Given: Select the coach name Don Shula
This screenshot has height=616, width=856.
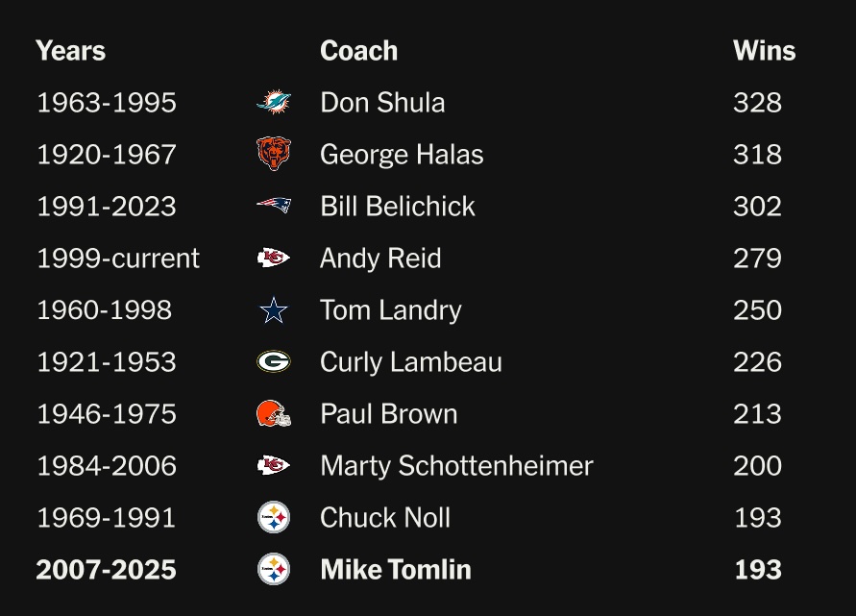Looking at the screenshot, I should [382, 103].
